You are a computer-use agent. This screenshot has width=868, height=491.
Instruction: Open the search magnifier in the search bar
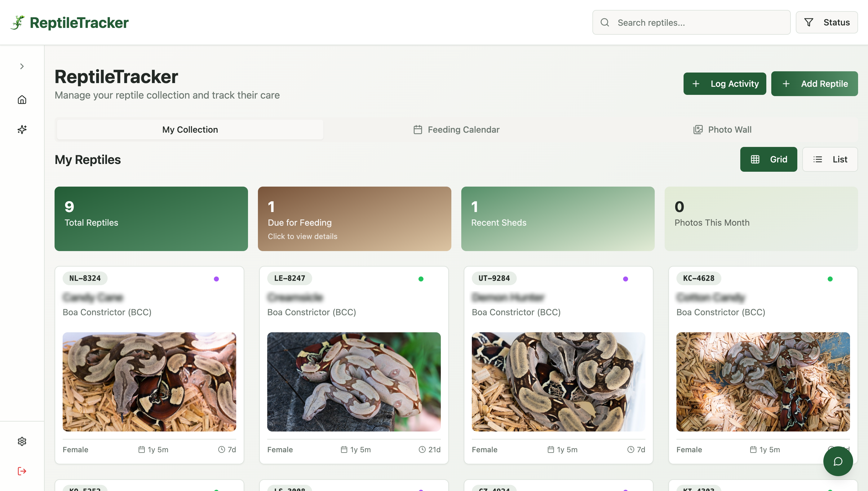(x=604, y=22)
